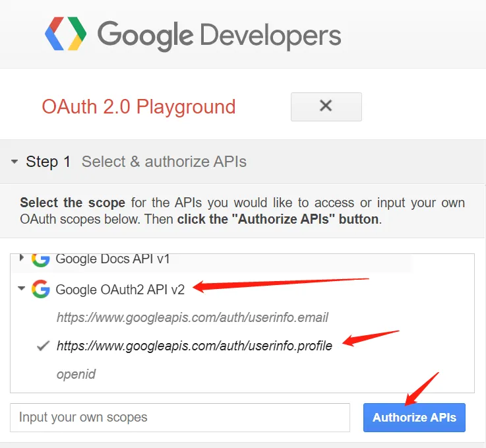
Task: Close the panel with the X button
Action: (x=326, y=107)
